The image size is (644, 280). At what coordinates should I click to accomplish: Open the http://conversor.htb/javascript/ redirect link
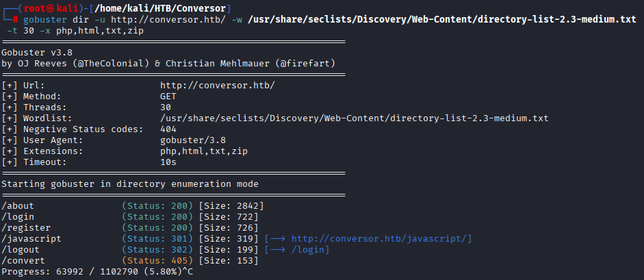pyautogui.click(x=381, y=239)
